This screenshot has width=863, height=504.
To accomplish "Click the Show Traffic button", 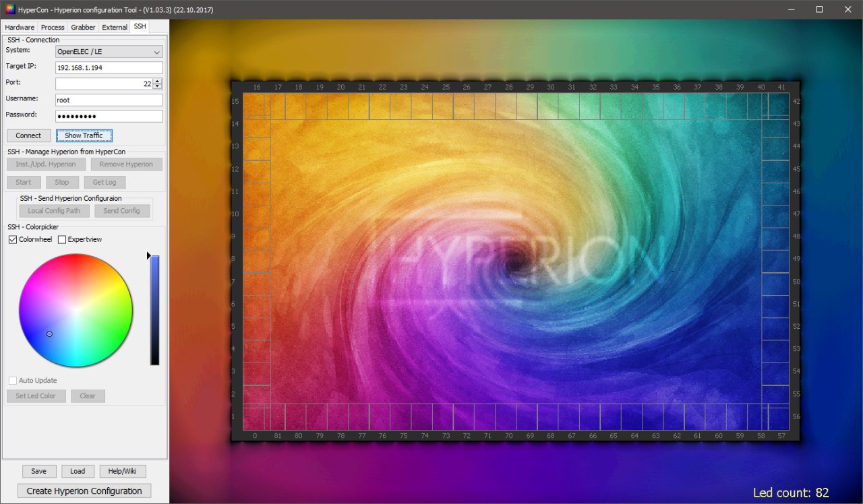I will [84, 135].
